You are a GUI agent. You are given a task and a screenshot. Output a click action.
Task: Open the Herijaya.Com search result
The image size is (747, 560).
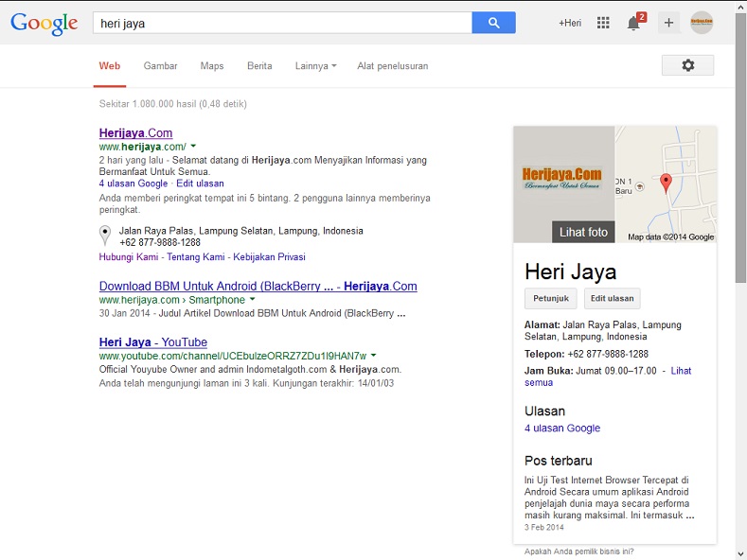[x=135, y=133]
